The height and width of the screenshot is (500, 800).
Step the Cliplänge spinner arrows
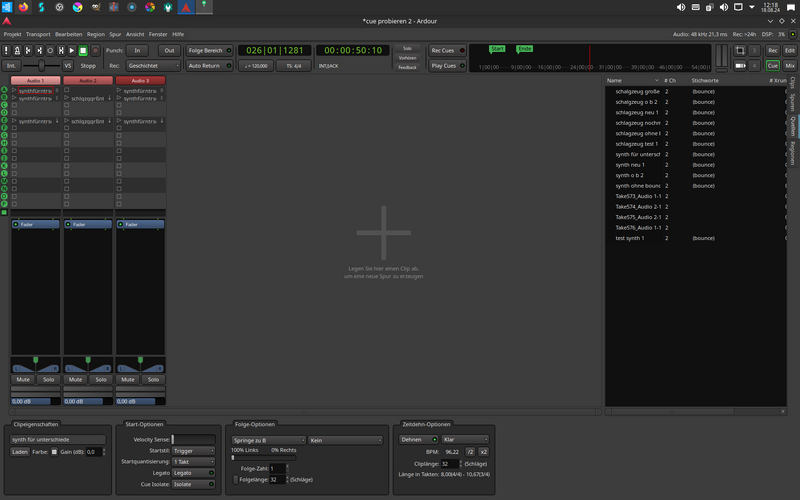[461, 464]
